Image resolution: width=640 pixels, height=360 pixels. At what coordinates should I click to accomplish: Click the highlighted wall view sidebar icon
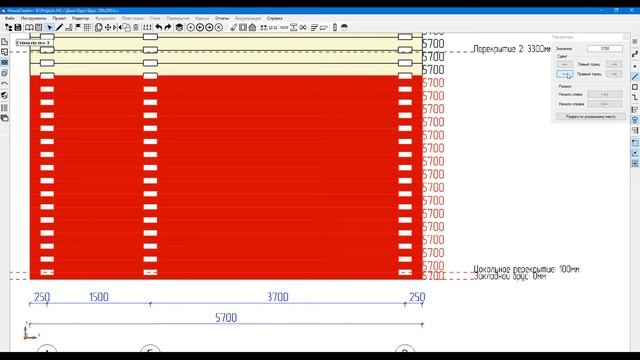coord(4,62)
